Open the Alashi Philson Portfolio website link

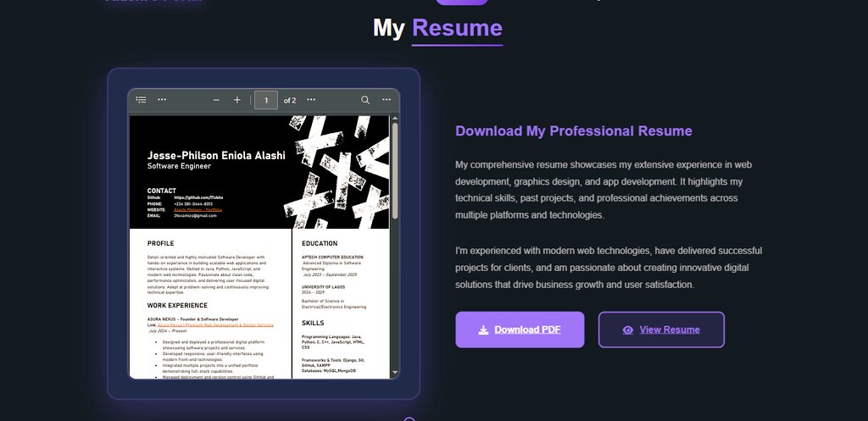click(x=198, y=210)
